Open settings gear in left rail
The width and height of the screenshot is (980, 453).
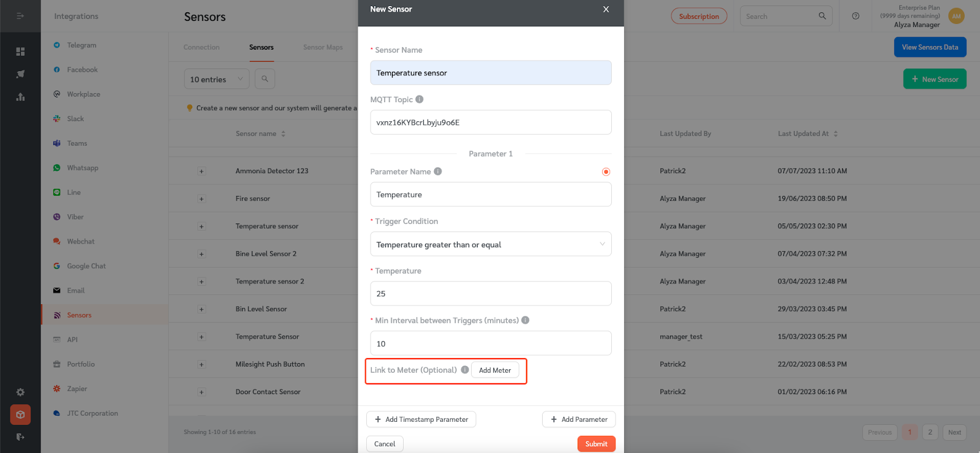(20, 392)
